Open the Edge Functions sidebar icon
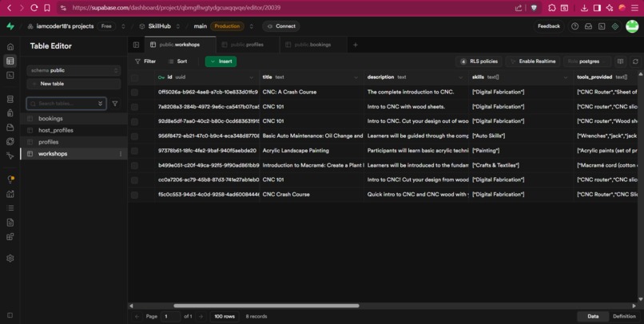 [x=10, y=141]
